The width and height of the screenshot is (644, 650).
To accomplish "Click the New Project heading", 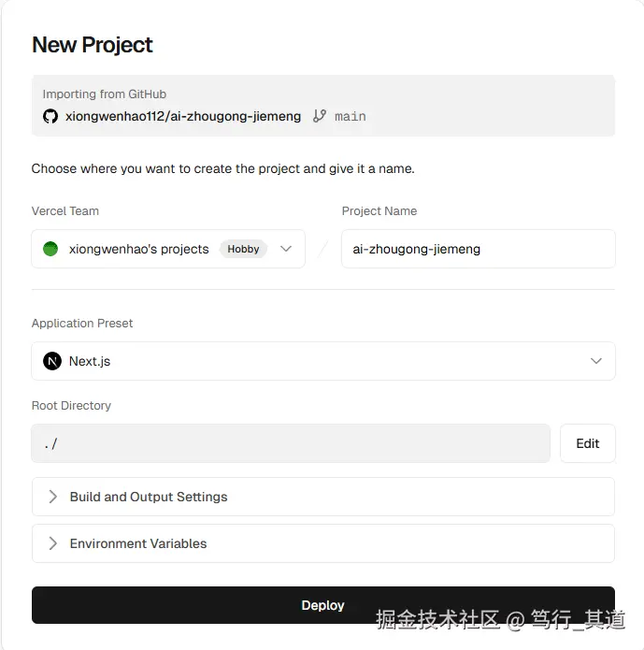I will tap(93, 45).
